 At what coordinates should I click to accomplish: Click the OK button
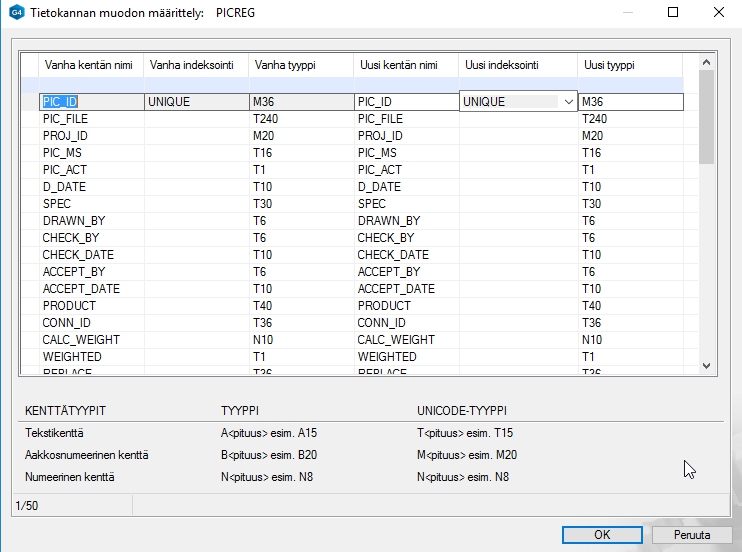(601, 535)
